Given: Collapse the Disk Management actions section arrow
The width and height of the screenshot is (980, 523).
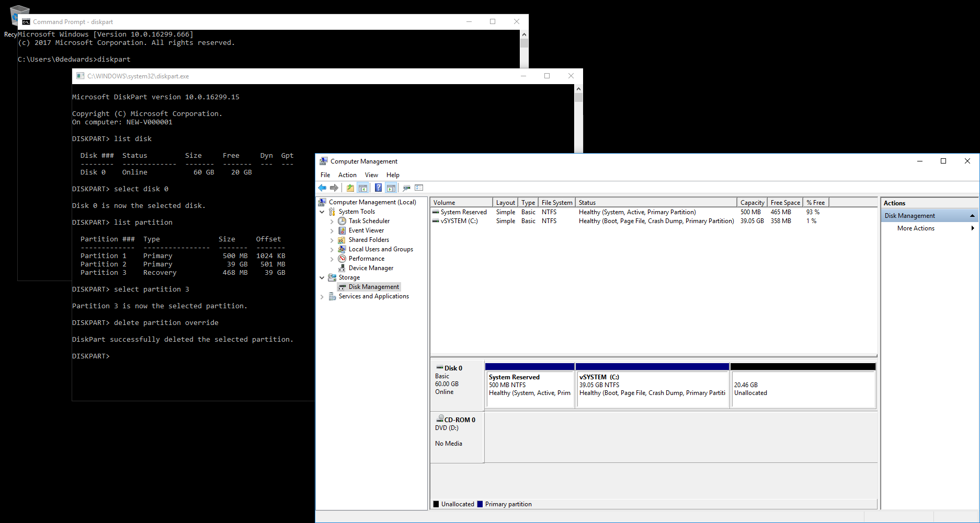Looking at the screenshot, I should 972,216.
